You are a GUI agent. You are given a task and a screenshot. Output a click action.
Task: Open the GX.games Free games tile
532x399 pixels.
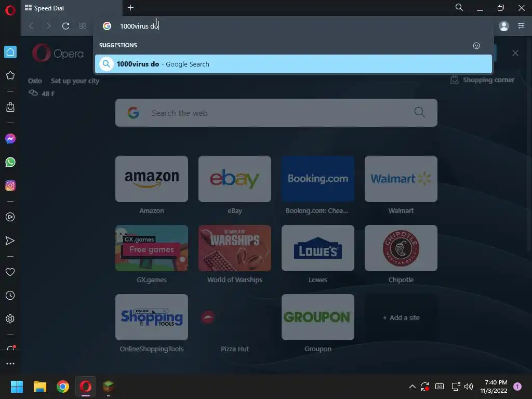152,248
